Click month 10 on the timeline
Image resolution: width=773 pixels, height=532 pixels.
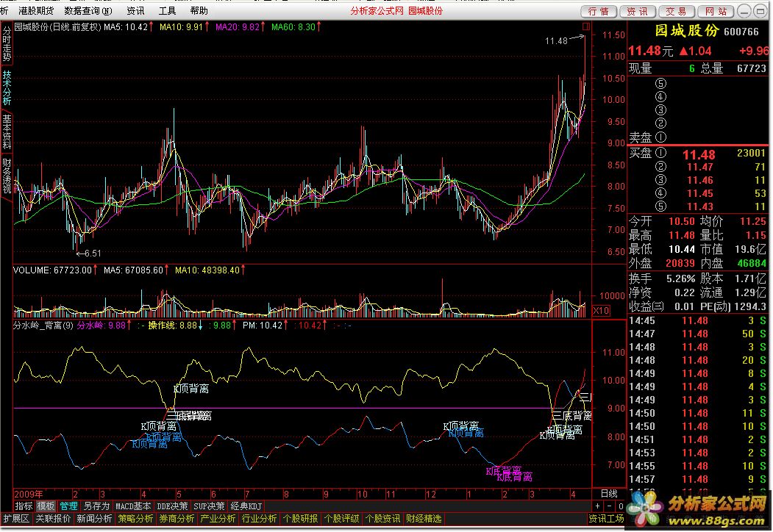(363, 494)
